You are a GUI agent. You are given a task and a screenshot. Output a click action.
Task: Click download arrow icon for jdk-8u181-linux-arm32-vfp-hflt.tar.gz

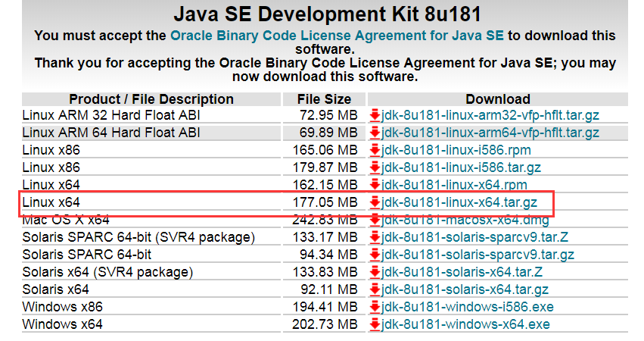coord(375,115)
